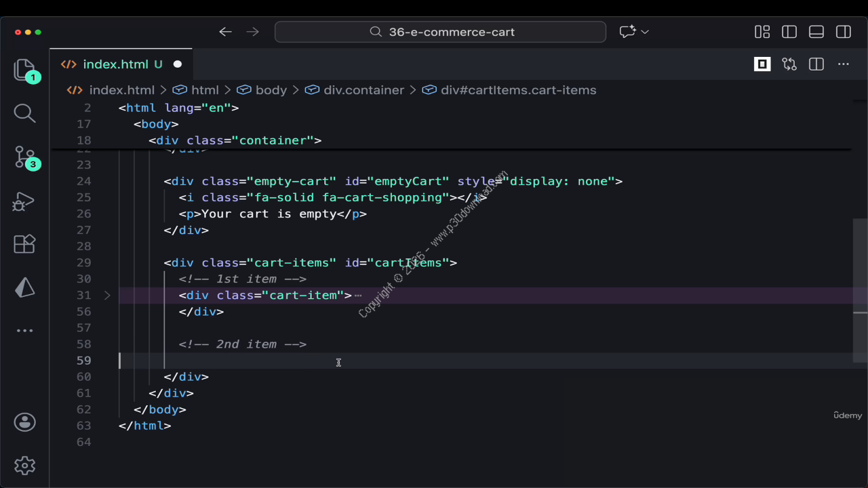Select the index.html editor tab
The height and width of the screenshot is (488, 868).
[115, 64]
